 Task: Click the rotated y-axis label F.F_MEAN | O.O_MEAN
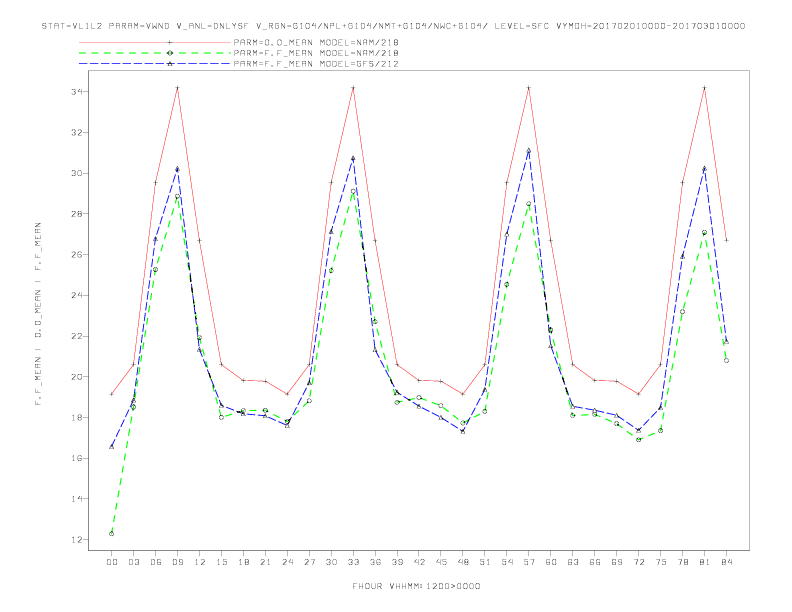coord(38,314)
